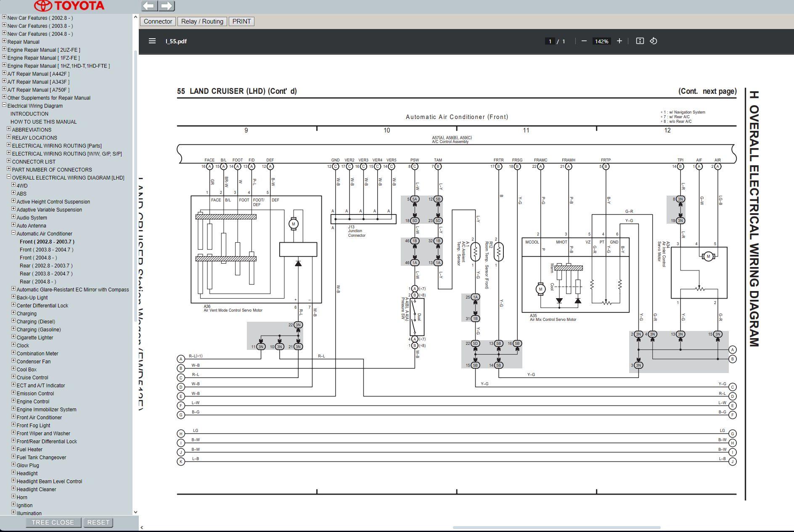
Task: Open PART NUMBER OF CONNECTORS
Action: pos(52,170)
